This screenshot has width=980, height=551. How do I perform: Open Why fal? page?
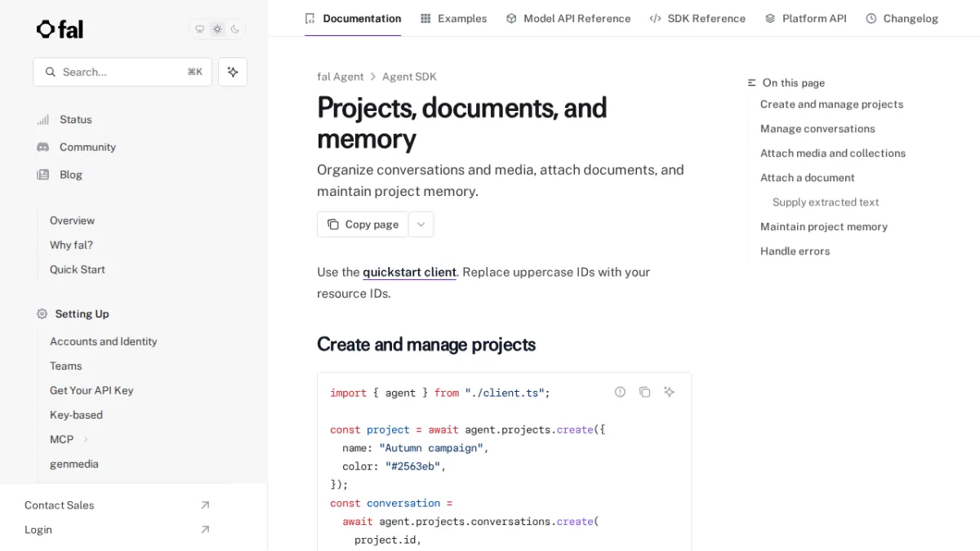71,245
